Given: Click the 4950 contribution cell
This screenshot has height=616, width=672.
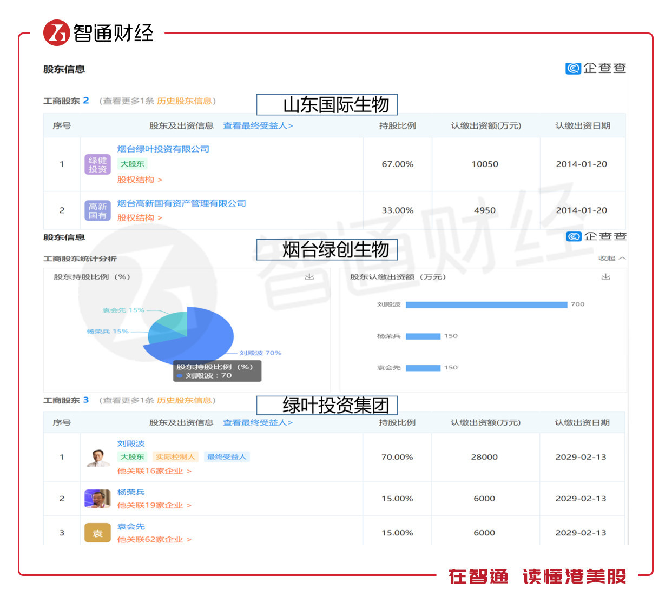Looking at the screenshot, I should [485, 210].
